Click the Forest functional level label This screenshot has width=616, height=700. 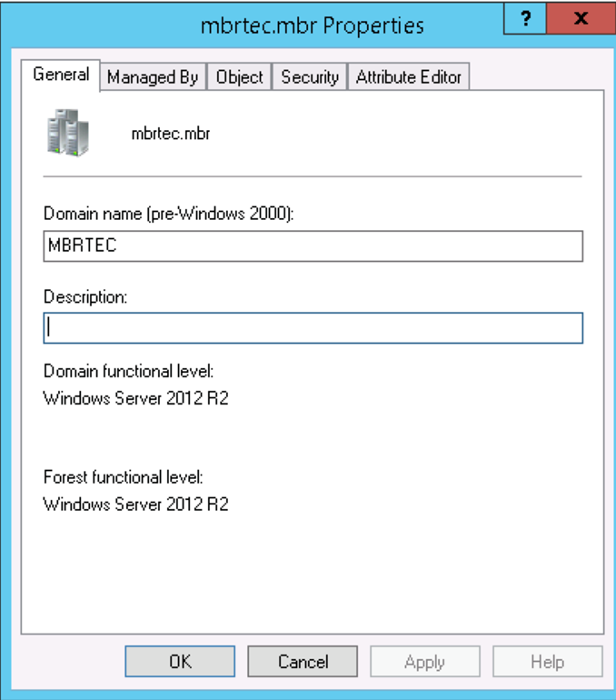point(124,477)
